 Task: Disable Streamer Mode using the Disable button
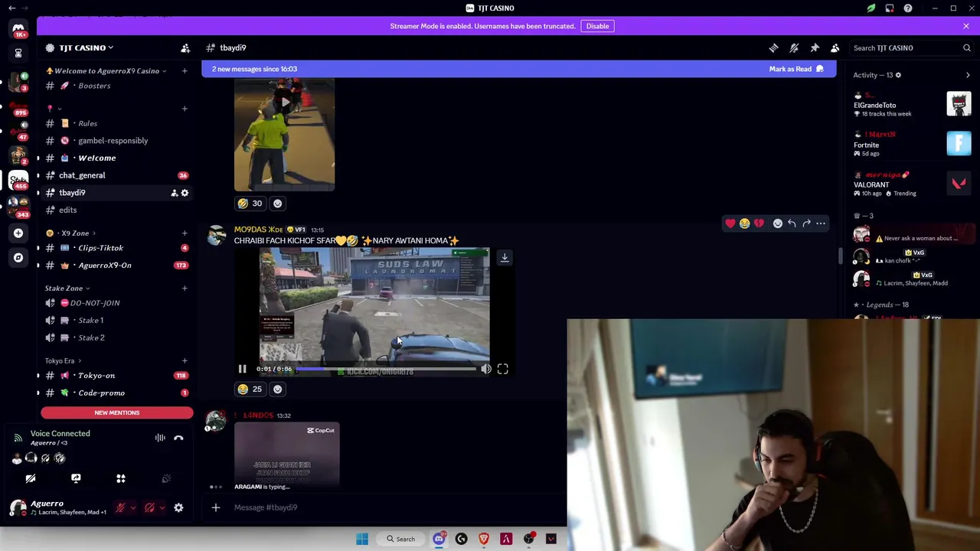[597, 26]
